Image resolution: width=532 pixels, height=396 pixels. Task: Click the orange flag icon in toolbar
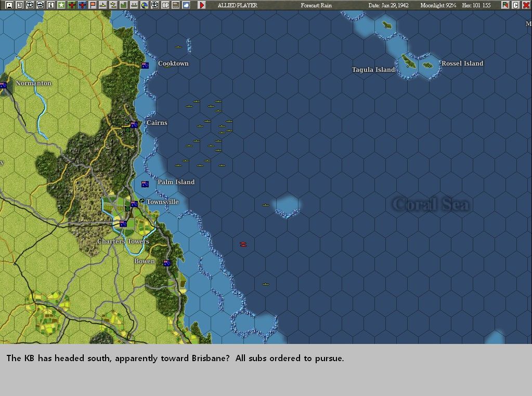click(92, 5)
